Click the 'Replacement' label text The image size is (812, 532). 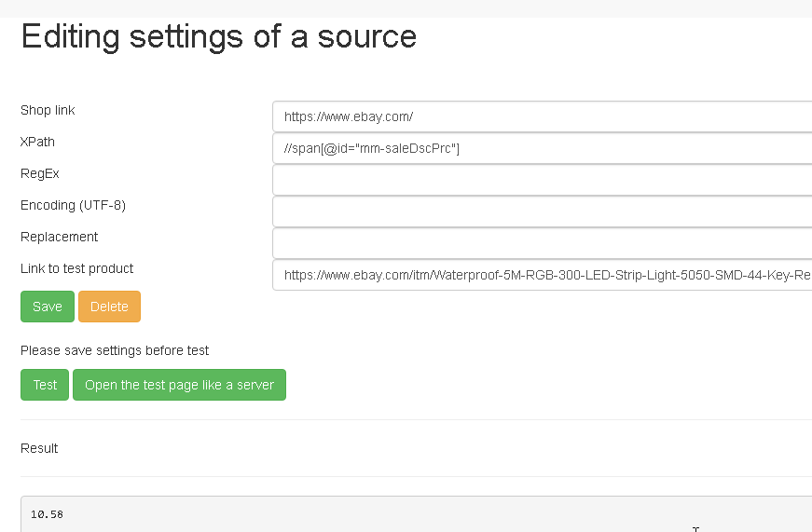tap(59, 237)
